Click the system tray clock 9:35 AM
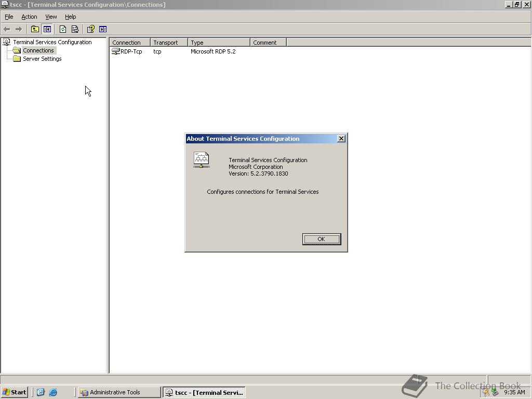Image resolution: width=532 pixels, height=399 pixels. (514, 392)
